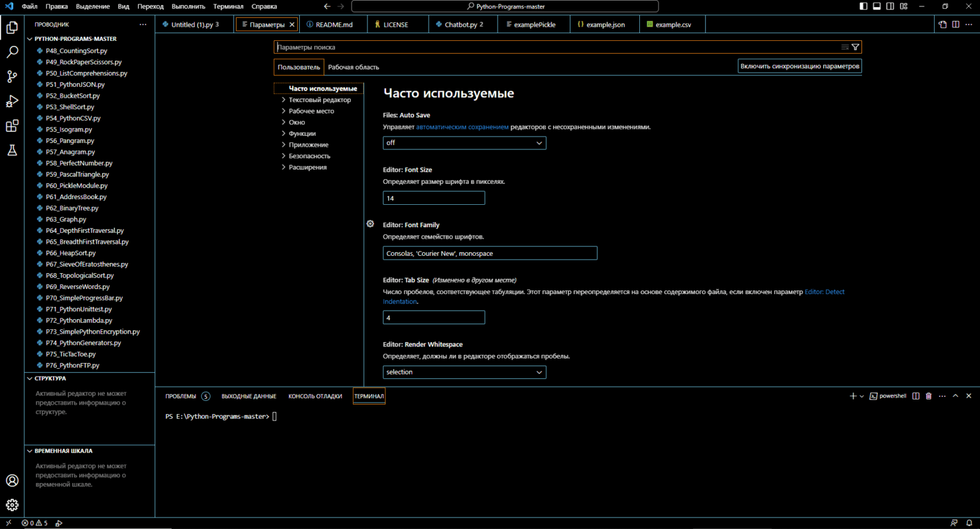Open the Extensions view in activity bar

(12, 126)
